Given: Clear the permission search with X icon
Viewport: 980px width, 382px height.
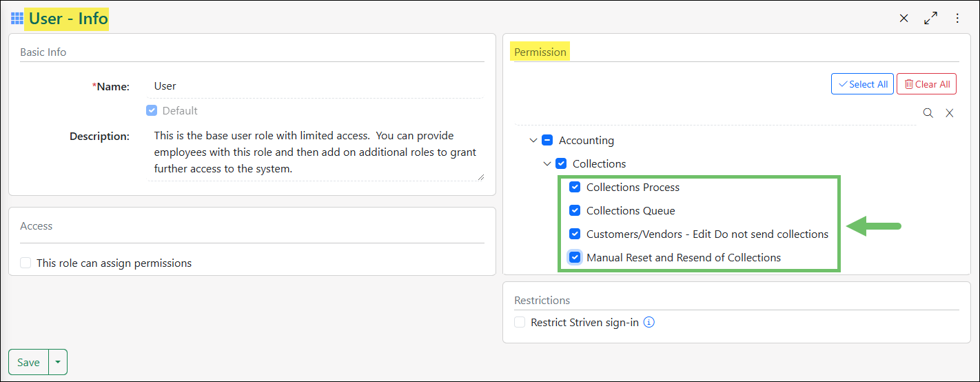Looking at the screenshot, I should pos(949,113).
